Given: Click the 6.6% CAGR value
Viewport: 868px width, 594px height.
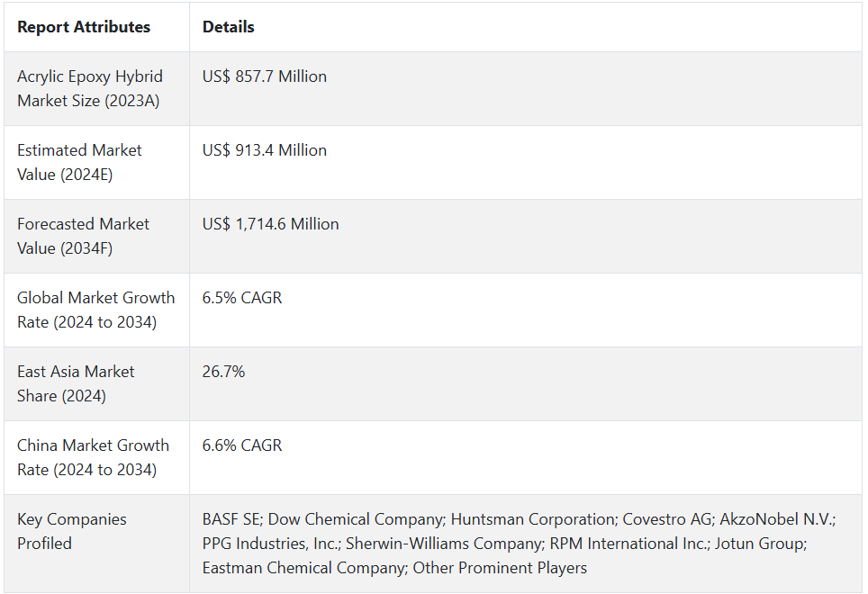Looking at the screenshot, I should point(242,445).
